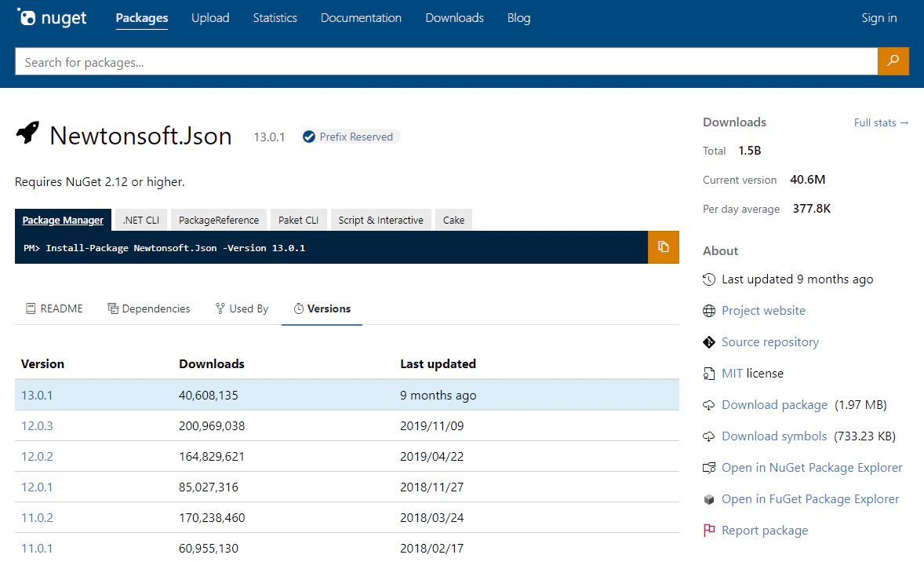
Task: Open version 12.0.3 link
Action: point(37,425)
